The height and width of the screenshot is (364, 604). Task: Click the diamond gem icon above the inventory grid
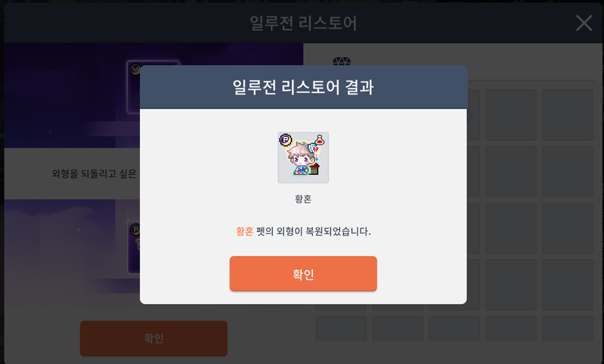click(342, 61)
